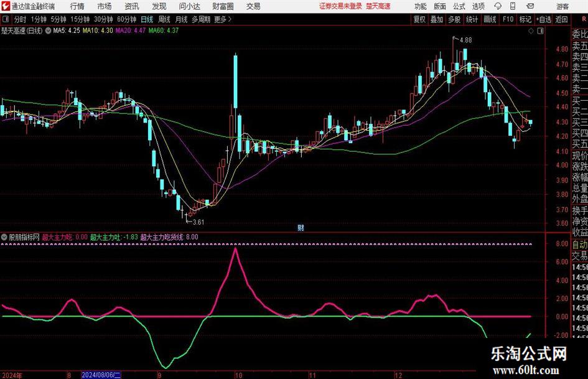
Task: Select the 30分钟 period
Action: 103,19
